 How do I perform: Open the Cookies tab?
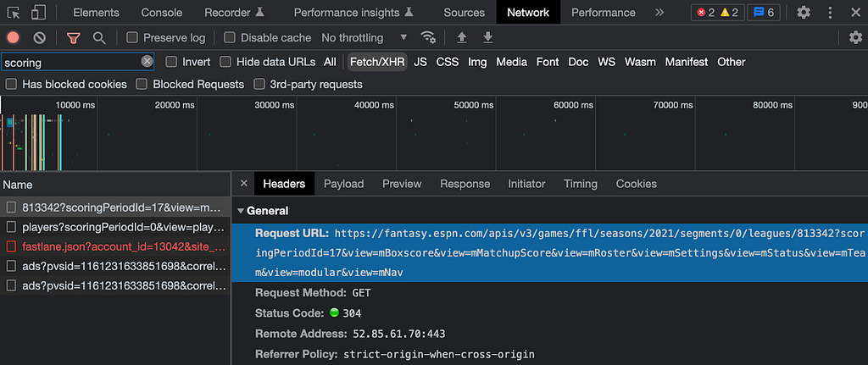coord(636,184)
